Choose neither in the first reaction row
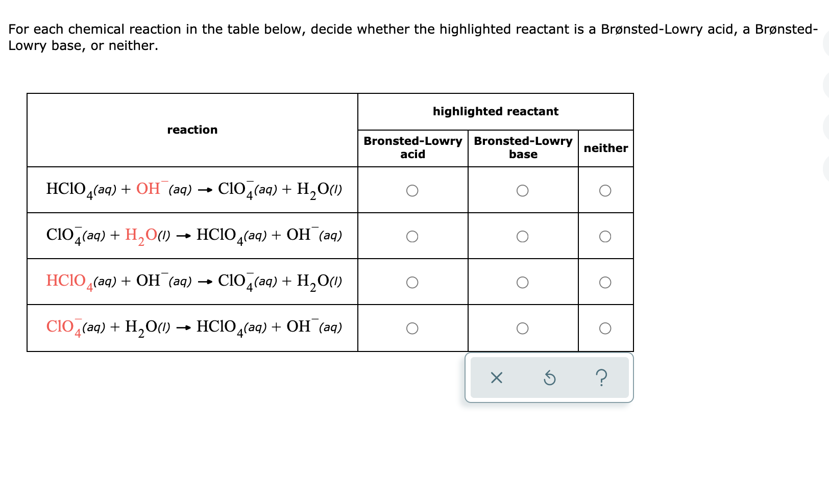The width and height of the screenshot is (829, 504). [x=605, y=190]
